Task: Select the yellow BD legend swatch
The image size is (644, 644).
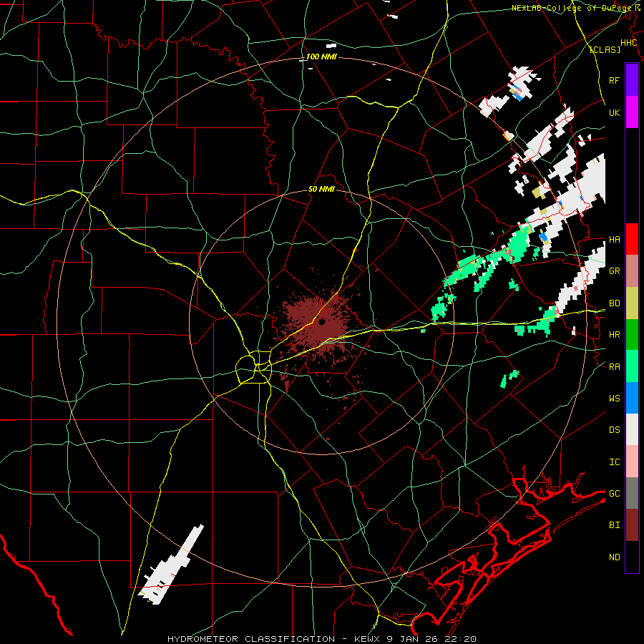Action: [632, 303]
